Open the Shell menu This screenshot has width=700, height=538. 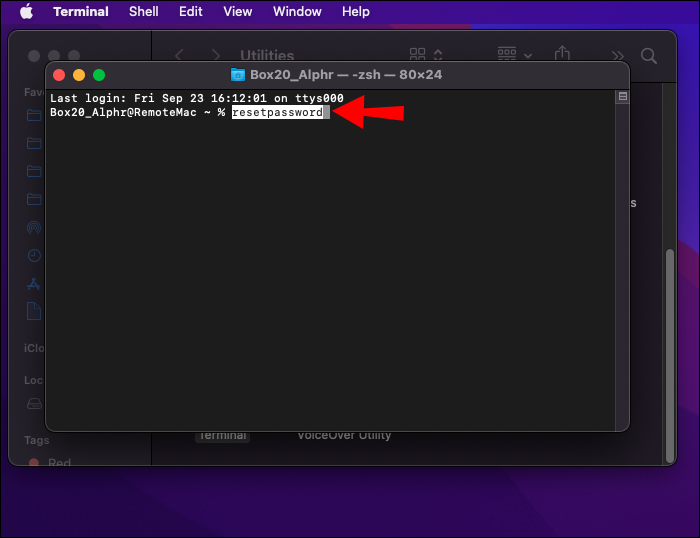(143, 12)
